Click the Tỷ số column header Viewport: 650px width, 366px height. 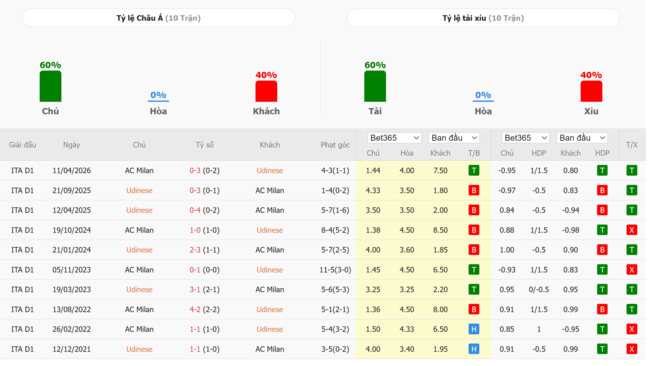pyautogui.click(x=204, y=145)
